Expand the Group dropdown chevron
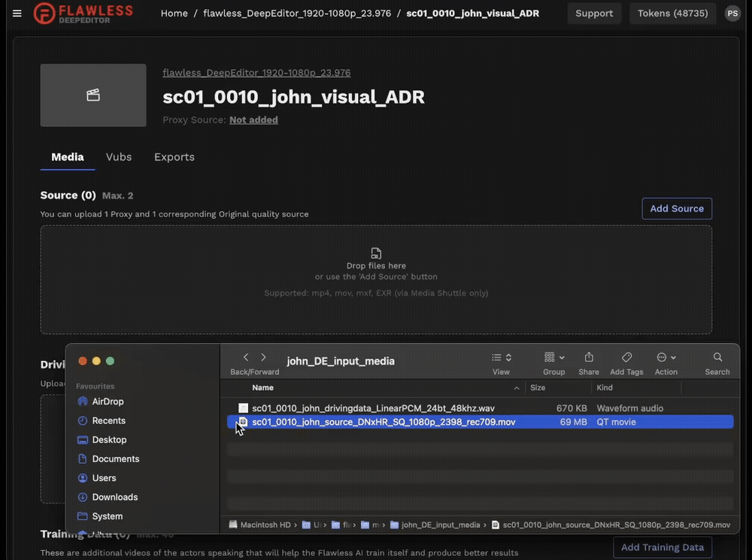This screenshot has width=752, height=560. pos(562,358)
